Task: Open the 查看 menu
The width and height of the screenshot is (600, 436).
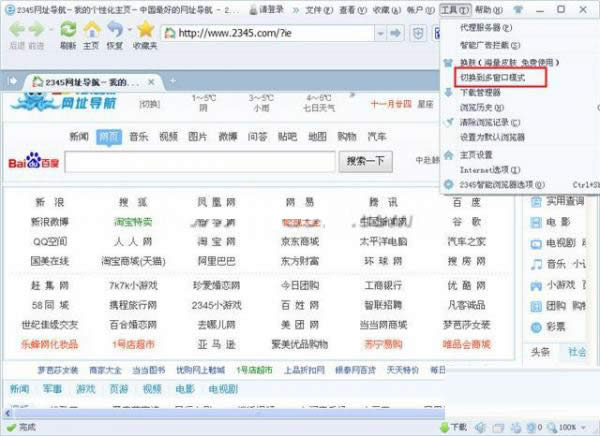Action: pyautogui.click(x=353, y=10)
